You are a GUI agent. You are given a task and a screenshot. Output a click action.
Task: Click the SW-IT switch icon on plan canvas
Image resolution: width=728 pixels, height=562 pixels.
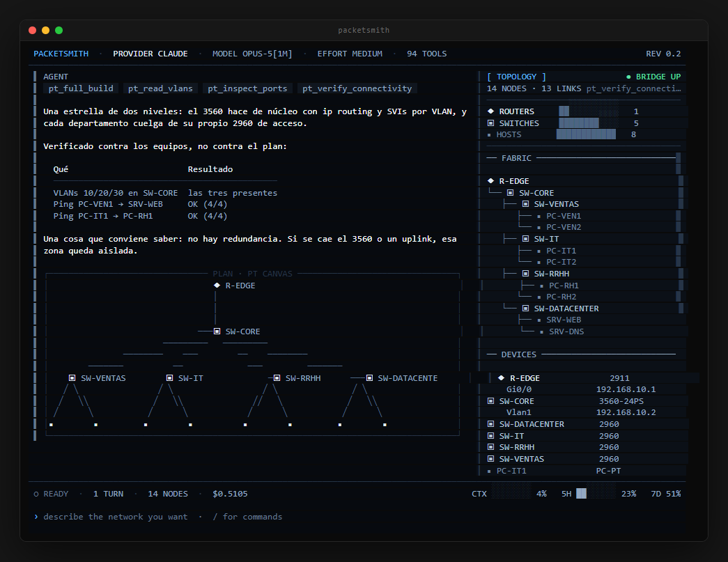(169, 377)
